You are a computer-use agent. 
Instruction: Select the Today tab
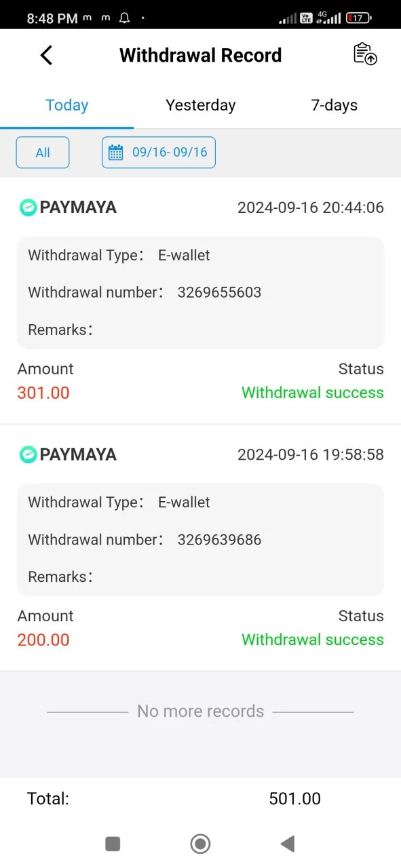[66, 105]
